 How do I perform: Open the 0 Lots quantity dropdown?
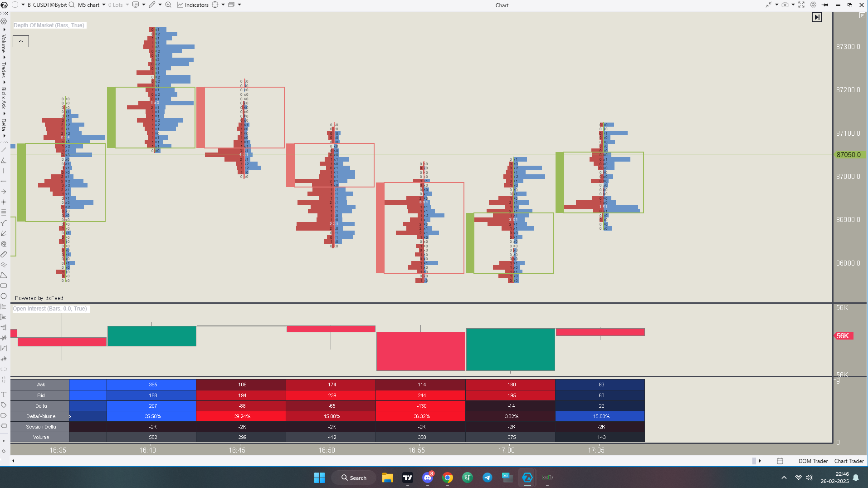[x=118, y=5]
